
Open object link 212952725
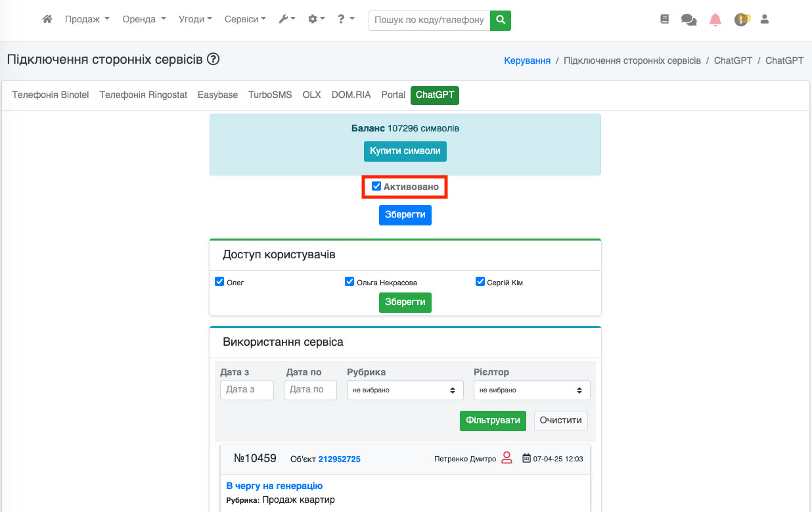339,459
